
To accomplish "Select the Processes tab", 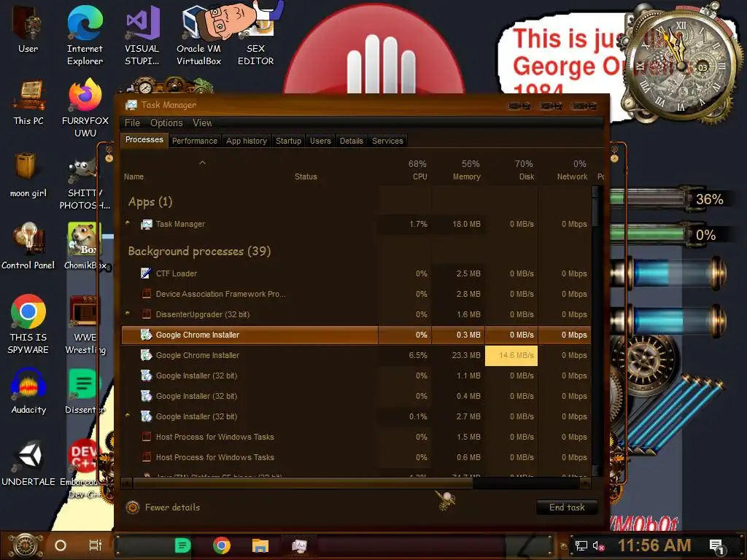I will pos(144,139).
